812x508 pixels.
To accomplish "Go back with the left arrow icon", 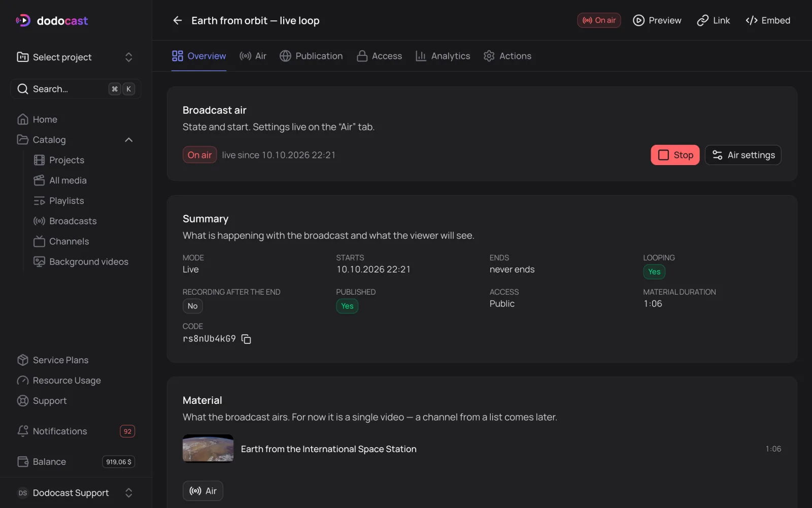I will point(177,20).
